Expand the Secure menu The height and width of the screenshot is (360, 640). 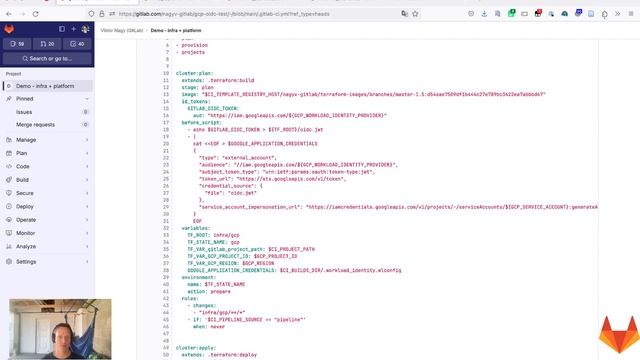click(x=47, y=193)
